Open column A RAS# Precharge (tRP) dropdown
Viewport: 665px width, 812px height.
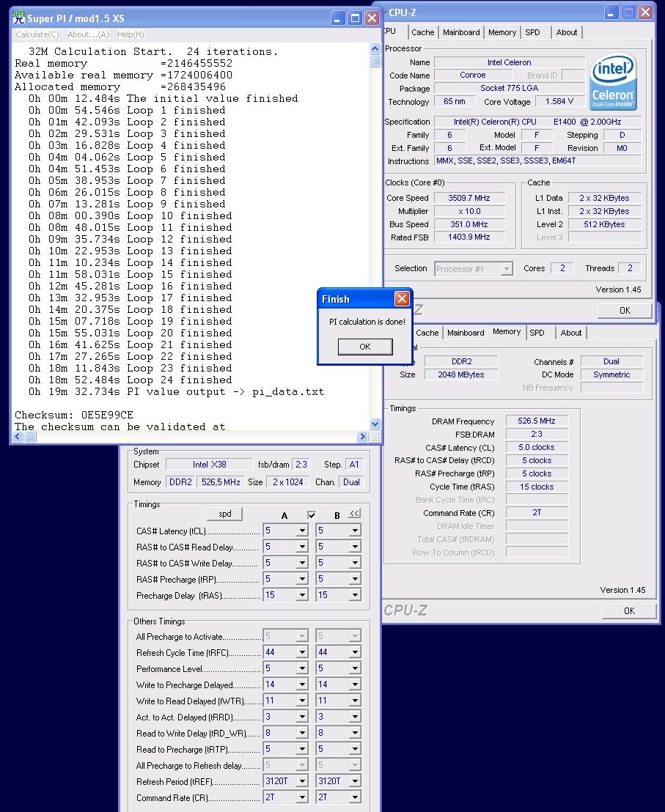pos(302,578)
